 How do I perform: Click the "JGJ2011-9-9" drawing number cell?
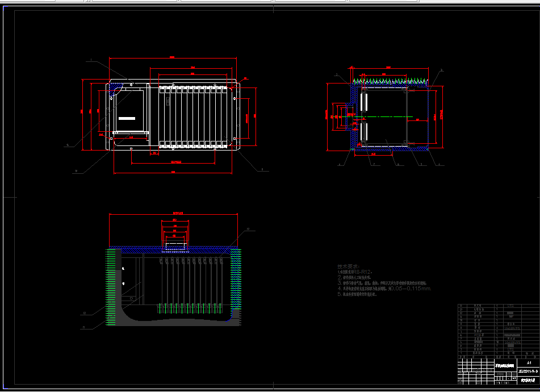[529, 372]
